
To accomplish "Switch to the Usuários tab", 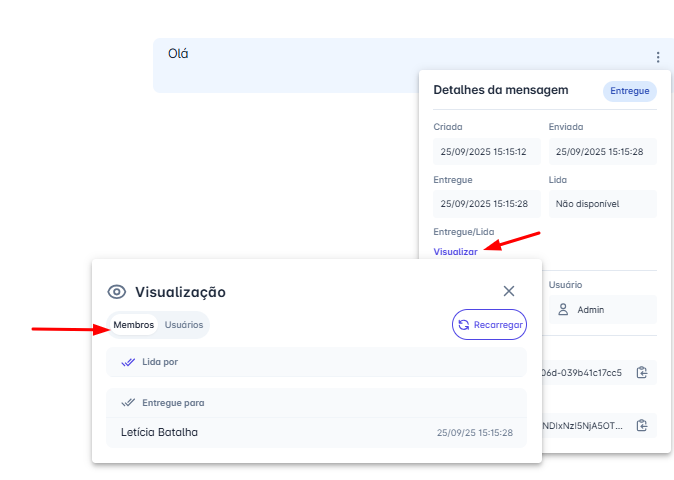I will click(184, 325).
